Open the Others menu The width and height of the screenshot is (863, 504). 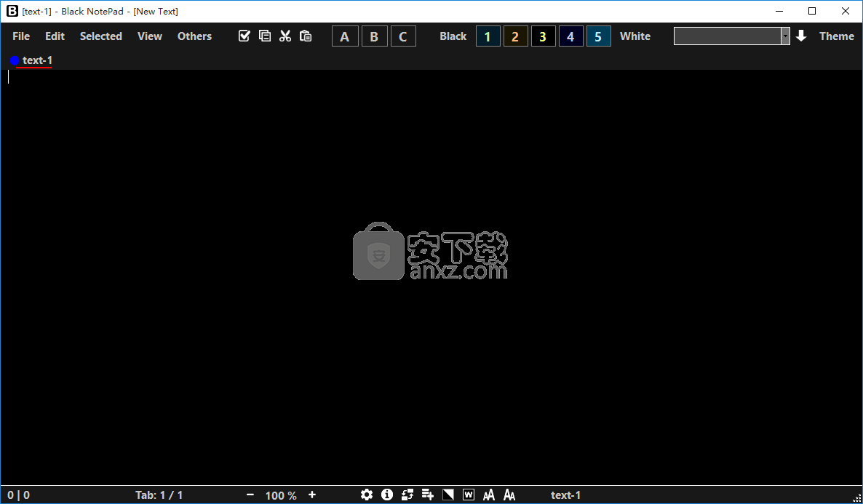pyautogui.click(x=194, y=36)
